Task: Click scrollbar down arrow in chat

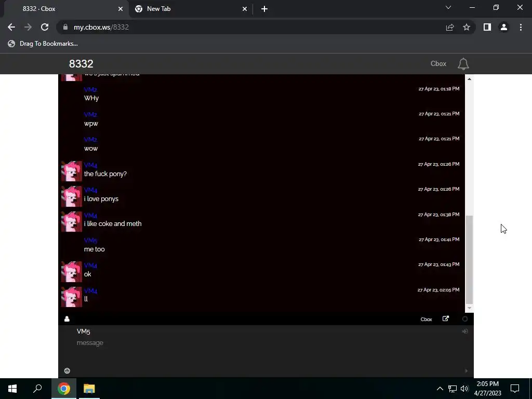Action: tap(469, 308)
